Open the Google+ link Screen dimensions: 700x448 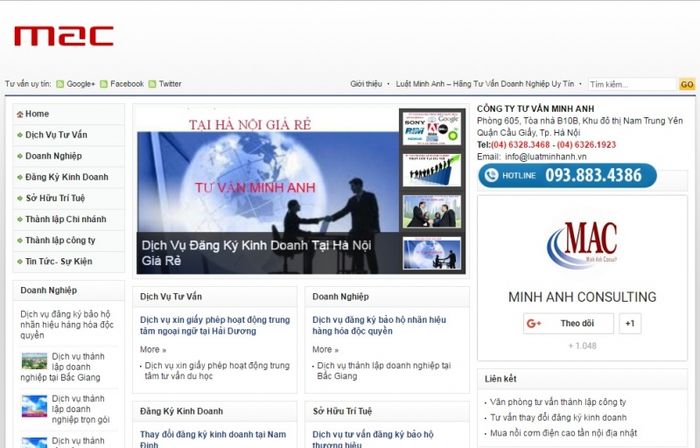[x=80, y=84]
